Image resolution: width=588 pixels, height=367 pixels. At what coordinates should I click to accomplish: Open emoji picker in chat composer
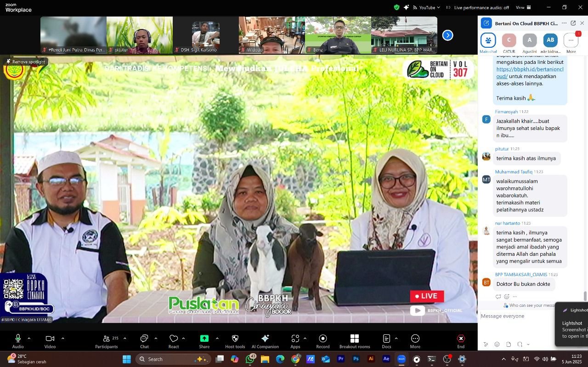(x=497, y=344)
